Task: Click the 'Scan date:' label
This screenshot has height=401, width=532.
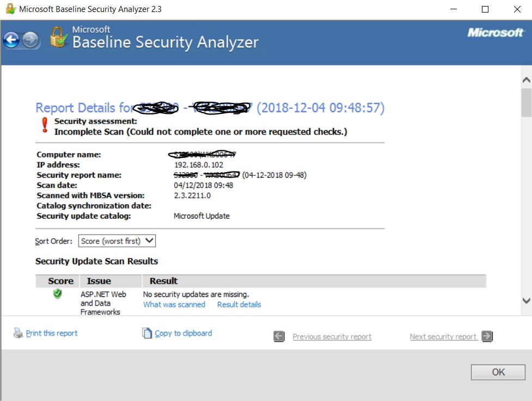Action: (57, 185)
